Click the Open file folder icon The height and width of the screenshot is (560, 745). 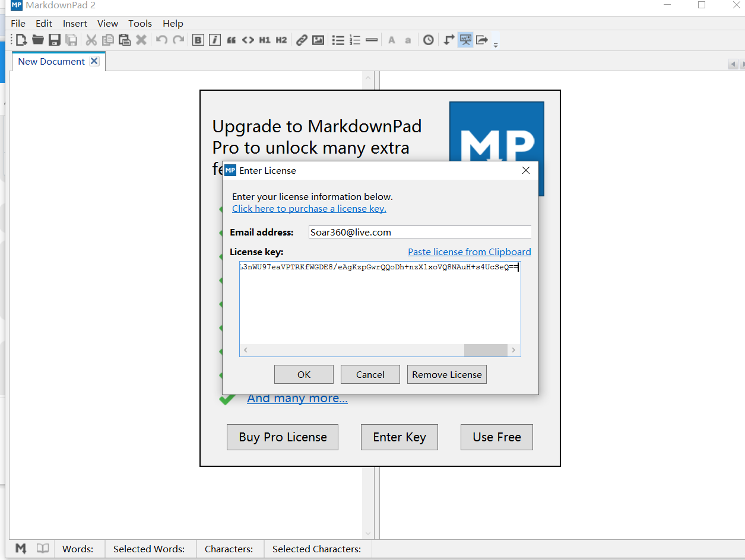(38, 40)
